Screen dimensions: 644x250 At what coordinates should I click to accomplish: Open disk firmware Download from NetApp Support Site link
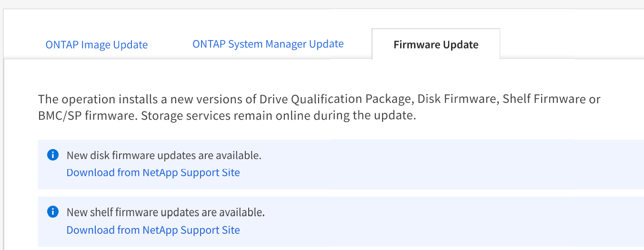click(x=153, y=172)
